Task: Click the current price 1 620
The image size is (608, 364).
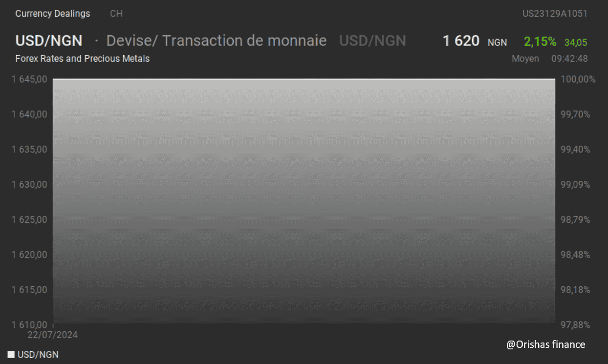Action: (461, 41)
